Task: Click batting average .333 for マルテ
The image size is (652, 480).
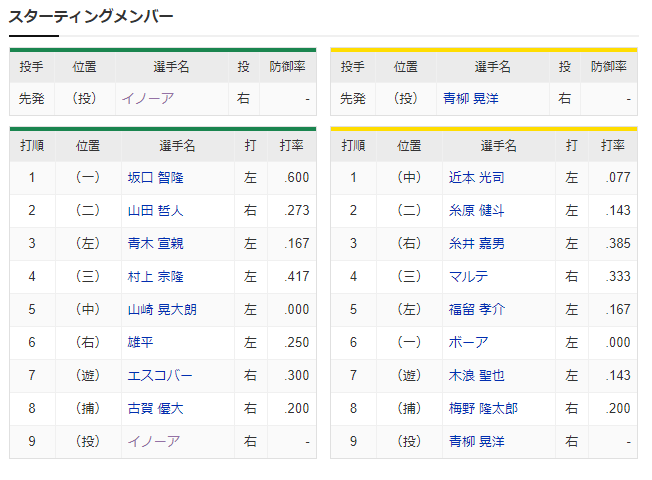Action: click(x=618, y=277)
